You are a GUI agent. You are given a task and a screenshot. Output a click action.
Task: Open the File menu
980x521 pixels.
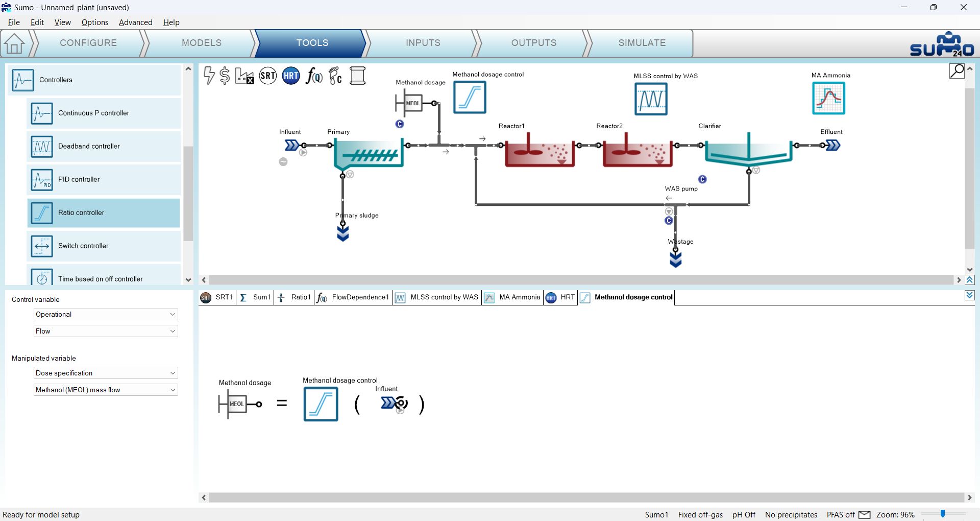click(x=14, y=22)
